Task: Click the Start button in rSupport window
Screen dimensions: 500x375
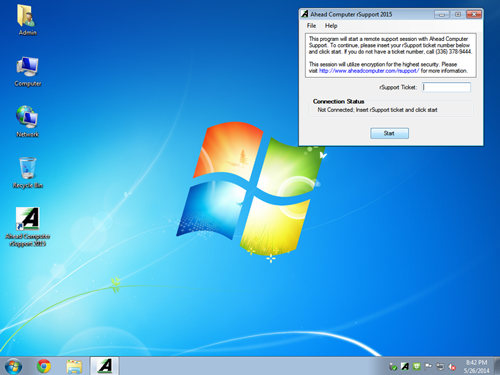Action: pyautogui.click(x=389, y=133)
